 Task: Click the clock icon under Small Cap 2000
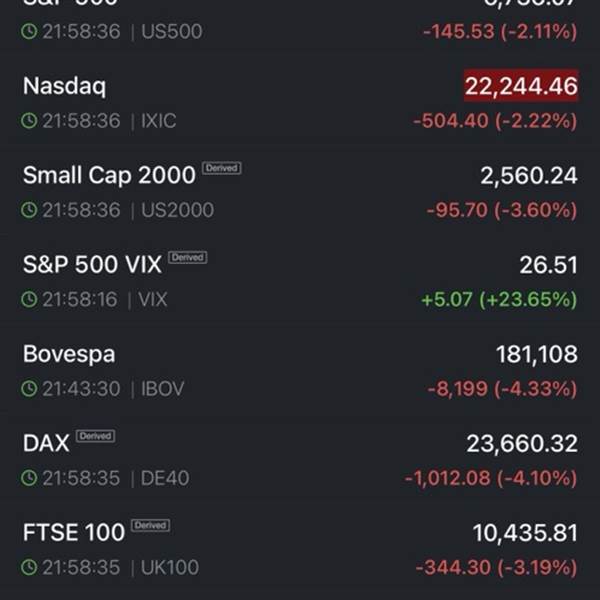click(30, 210)
